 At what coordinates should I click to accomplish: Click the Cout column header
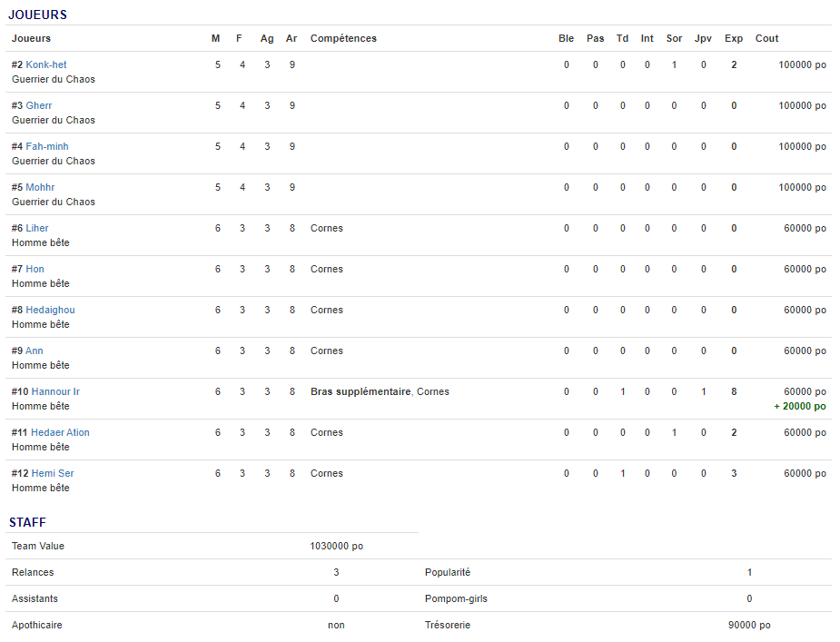coord(766,38)
